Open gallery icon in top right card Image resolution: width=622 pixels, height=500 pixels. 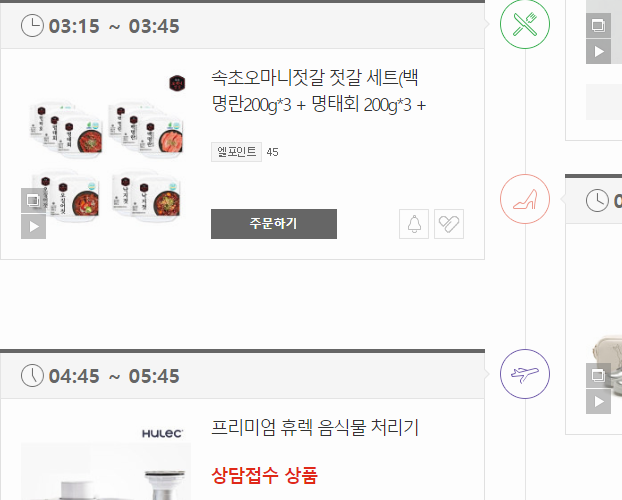click(x=598, y=26)
